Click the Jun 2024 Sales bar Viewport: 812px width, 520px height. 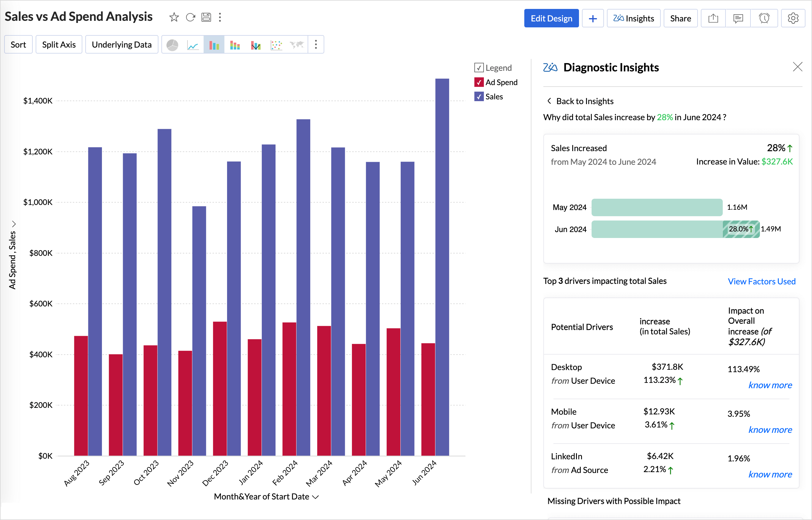click(442, 267)
